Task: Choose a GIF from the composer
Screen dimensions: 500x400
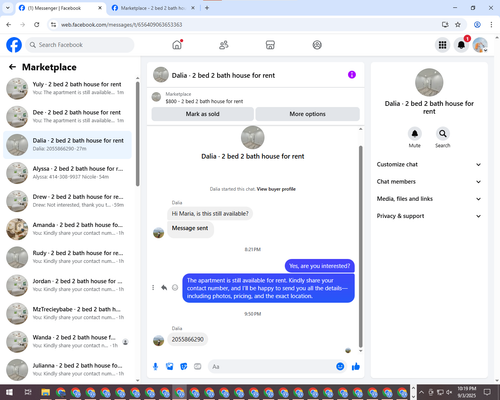Action: tap(198, 367)
